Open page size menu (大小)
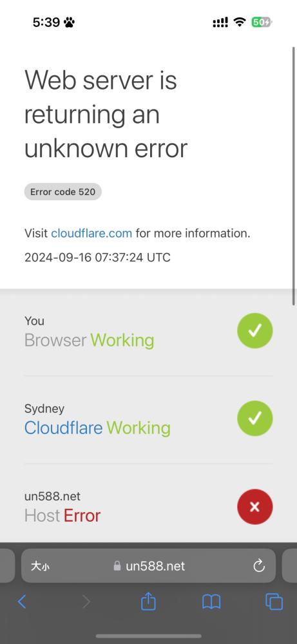The image size is (297, 644). (x=40, y=566)
